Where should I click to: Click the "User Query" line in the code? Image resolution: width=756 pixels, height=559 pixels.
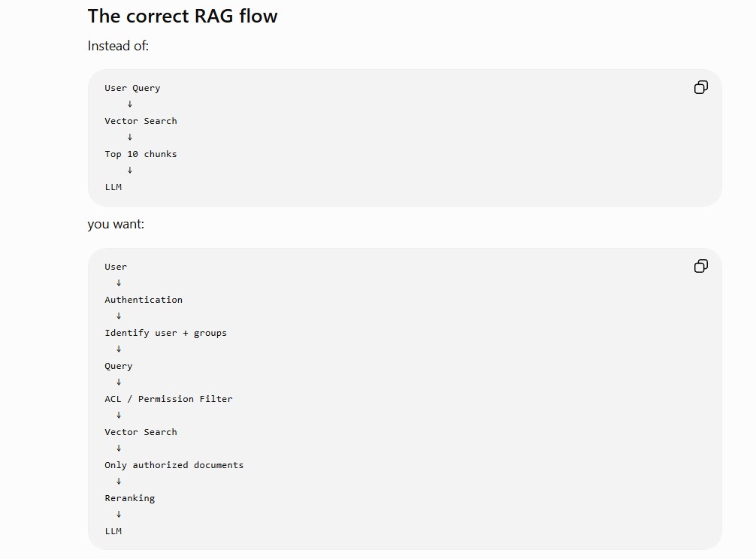pos(132,88)
